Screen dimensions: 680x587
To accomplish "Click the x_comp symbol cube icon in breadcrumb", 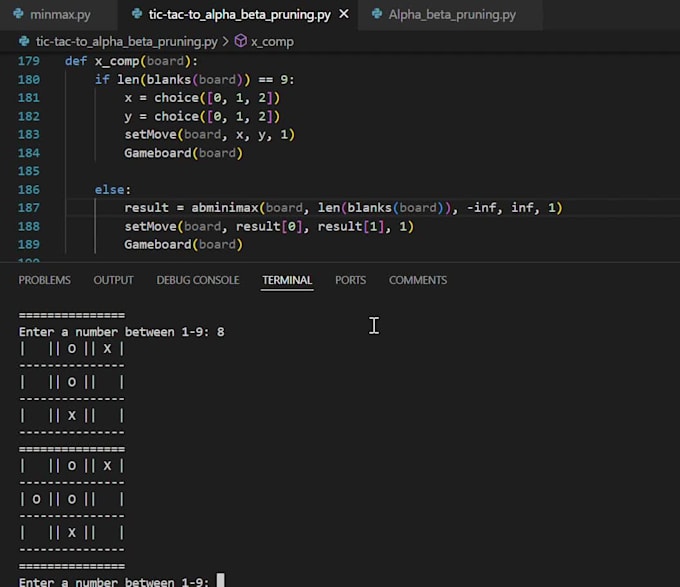I will [x=240, y=41].
